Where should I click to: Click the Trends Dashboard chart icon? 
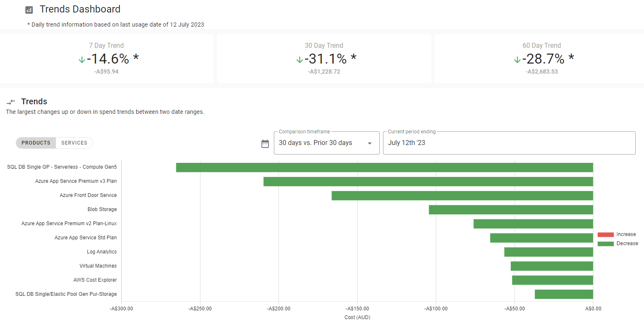point(29,10)
